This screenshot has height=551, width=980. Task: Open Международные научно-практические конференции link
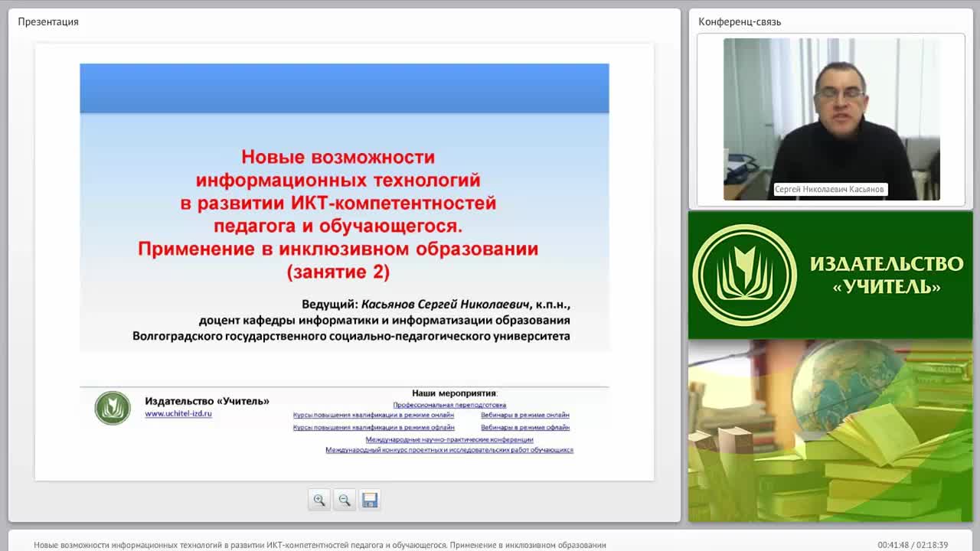449,440
